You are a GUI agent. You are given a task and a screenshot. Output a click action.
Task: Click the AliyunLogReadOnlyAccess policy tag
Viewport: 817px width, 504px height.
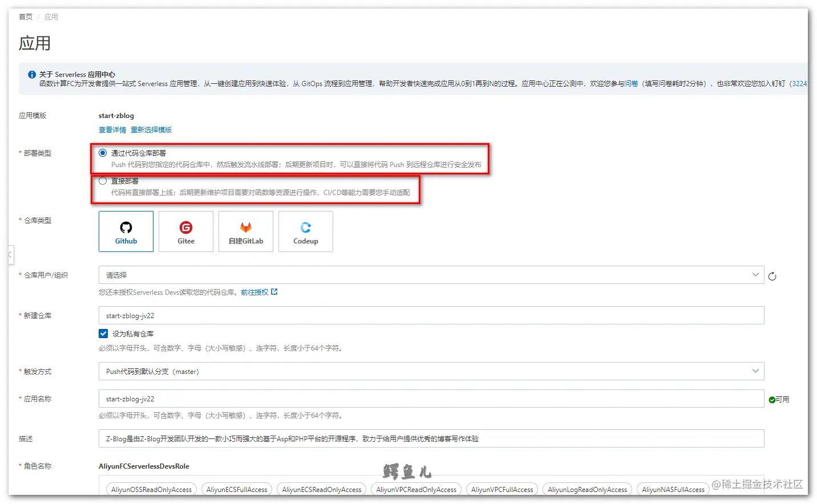click(x=587, y=489)
